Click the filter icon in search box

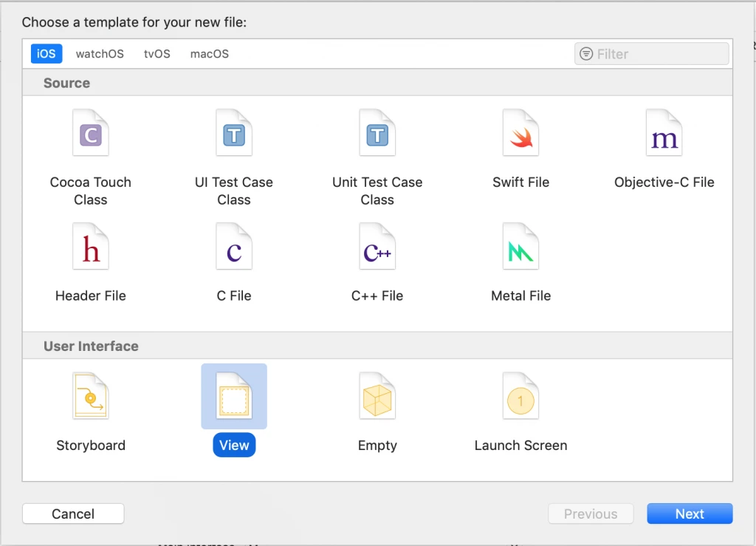[585, 53]
